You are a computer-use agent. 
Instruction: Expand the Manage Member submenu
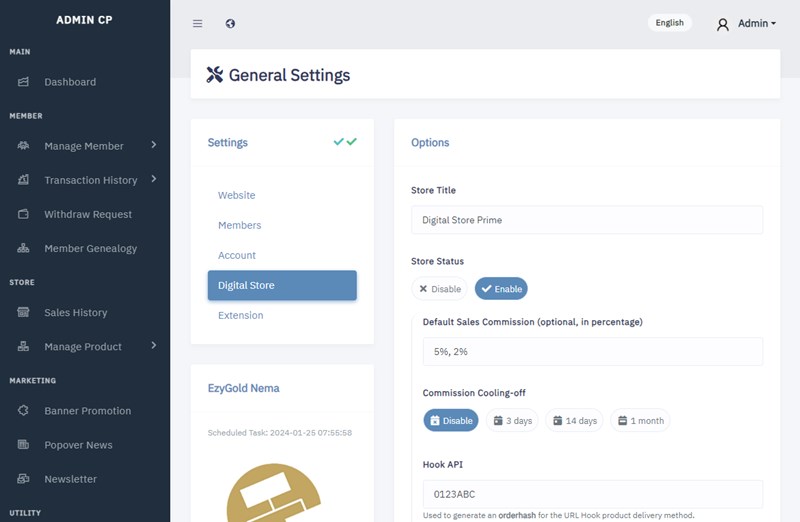[154, 145]
